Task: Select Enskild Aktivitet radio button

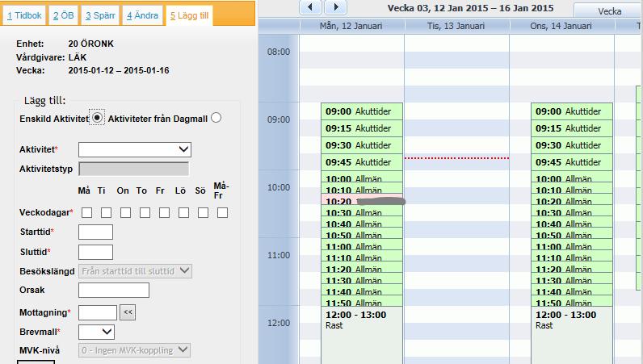Action: (97, 118)
